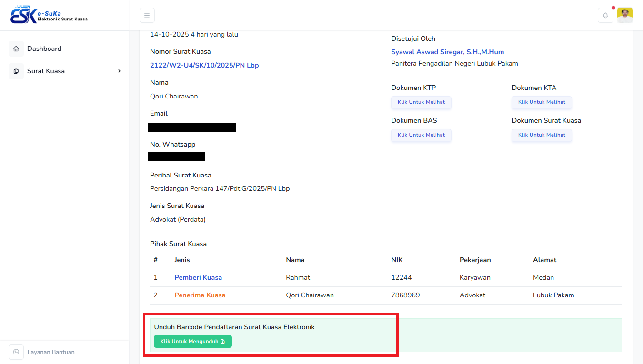This screenshot has width=643, height=364.
Task: Click surat kuasa number 2122/W2-U4/SK/10/2025/PN Lbp
Action: (204, 66)
